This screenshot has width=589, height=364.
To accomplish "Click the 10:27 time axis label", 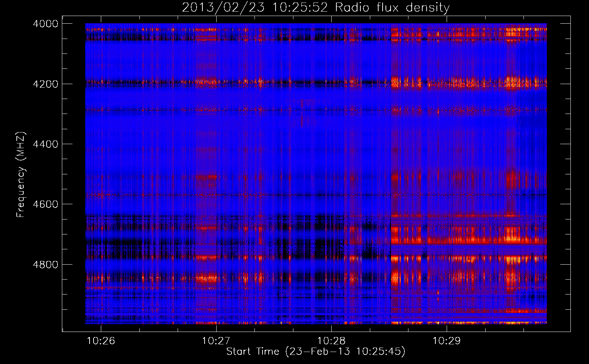I will 216,341.
